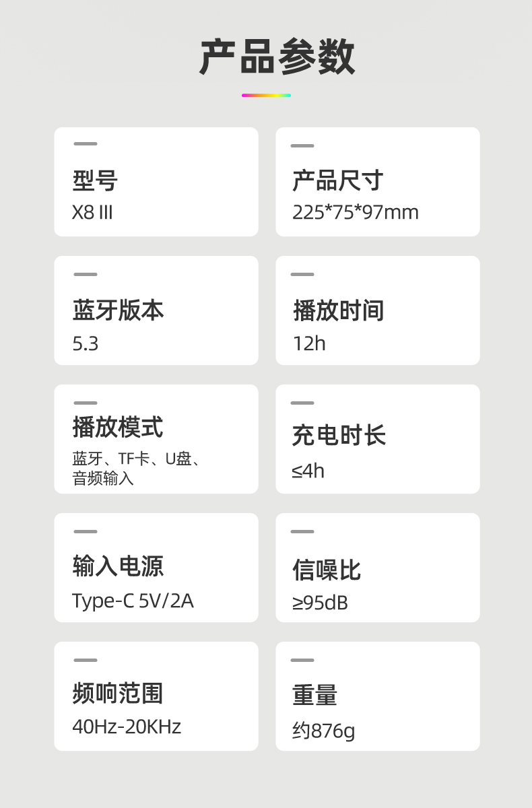The width and height of the screenshot is (532, 808).
Task: Click the 40Hz-20KHz frequency range value
Action: coord(127,727)
